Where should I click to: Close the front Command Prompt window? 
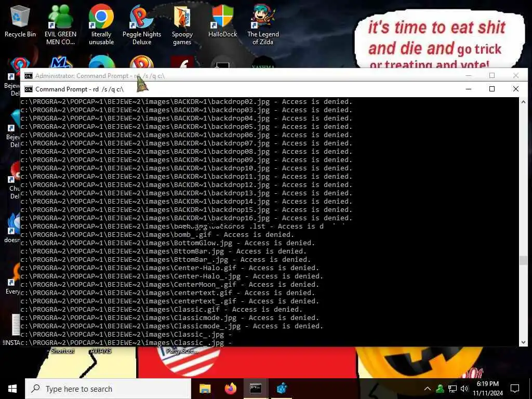516,89
